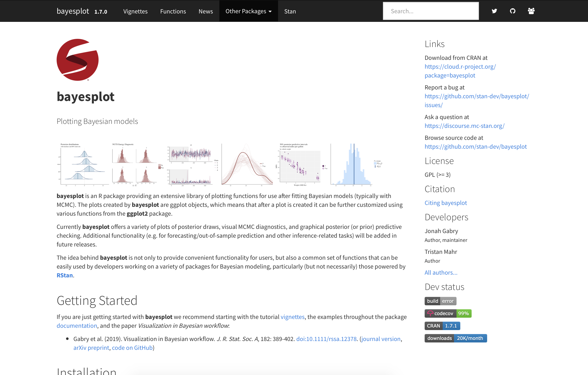Click the build error badge

440,301
